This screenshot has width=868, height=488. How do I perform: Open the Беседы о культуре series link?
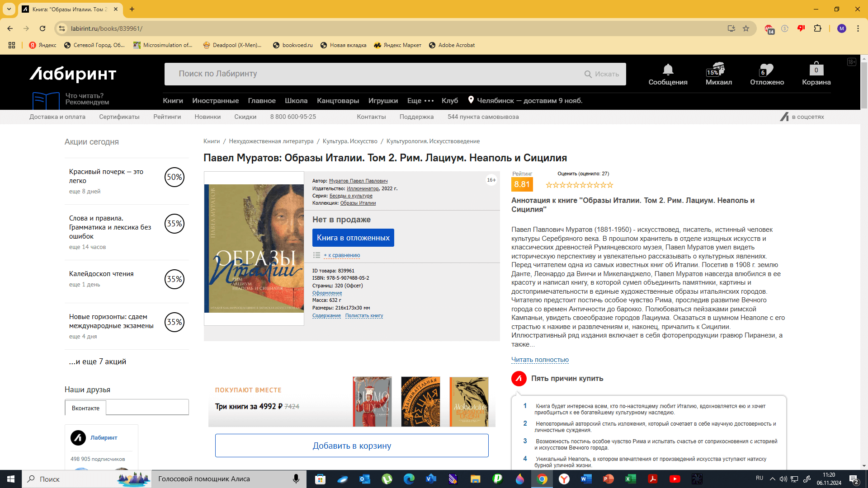click(351, 196)
